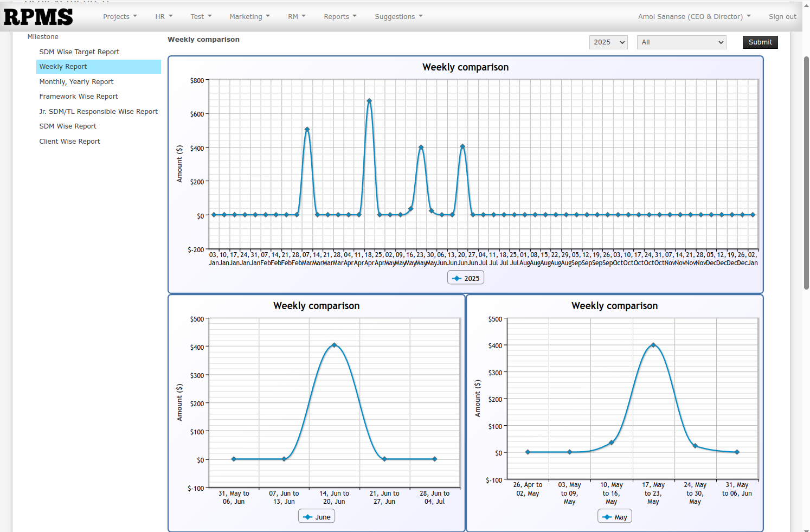The width and height of the screenshot is (810, 532).
Task: Open the Projects dropdown menu
Action: pos(120,17)
